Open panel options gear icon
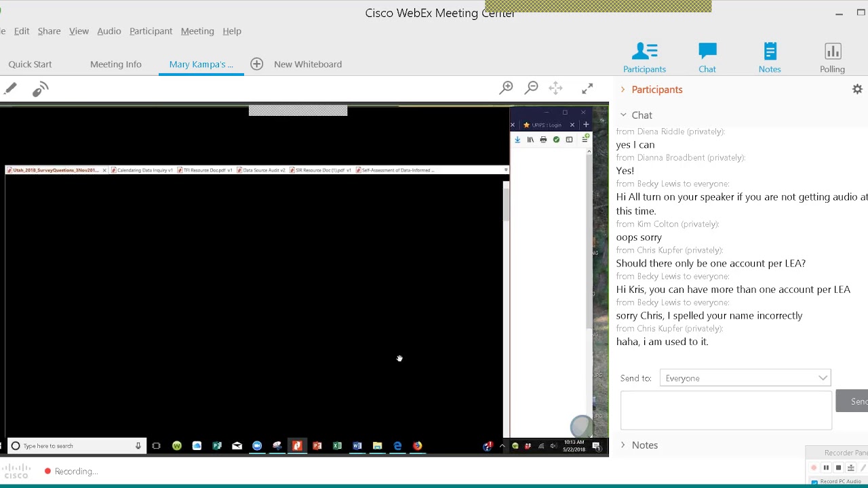The image size is (868, 488). click(857, 89)
